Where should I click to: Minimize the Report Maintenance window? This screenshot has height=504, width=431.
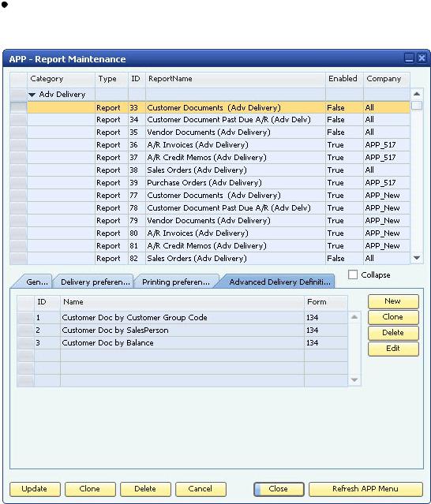[410, 58]
